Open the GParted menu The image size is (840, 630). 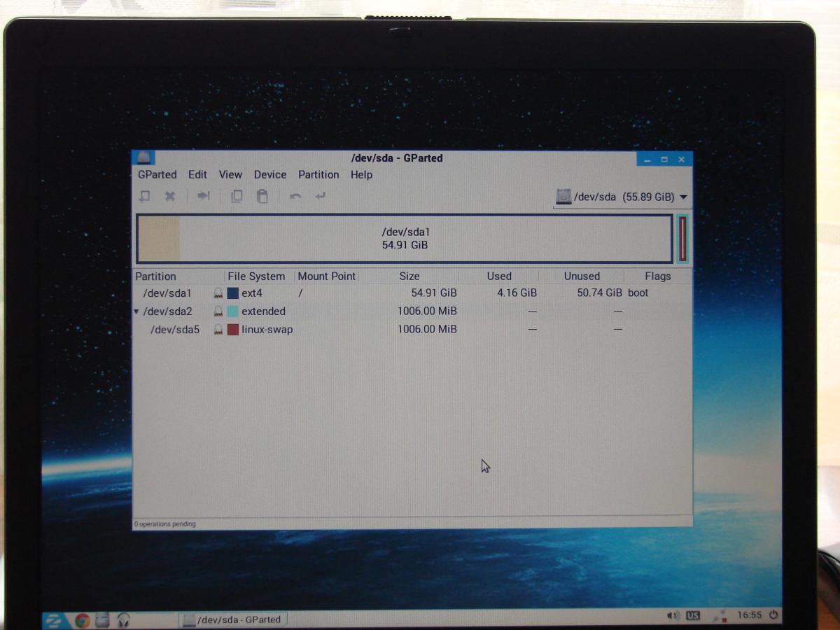coord(157,175)
